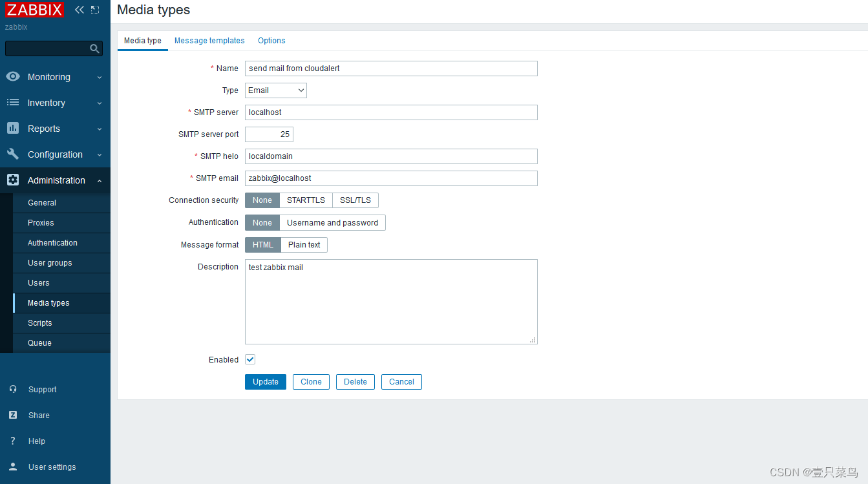Open Media types under Administration
This screenshot has height=484, width=868.
point(61,302)
